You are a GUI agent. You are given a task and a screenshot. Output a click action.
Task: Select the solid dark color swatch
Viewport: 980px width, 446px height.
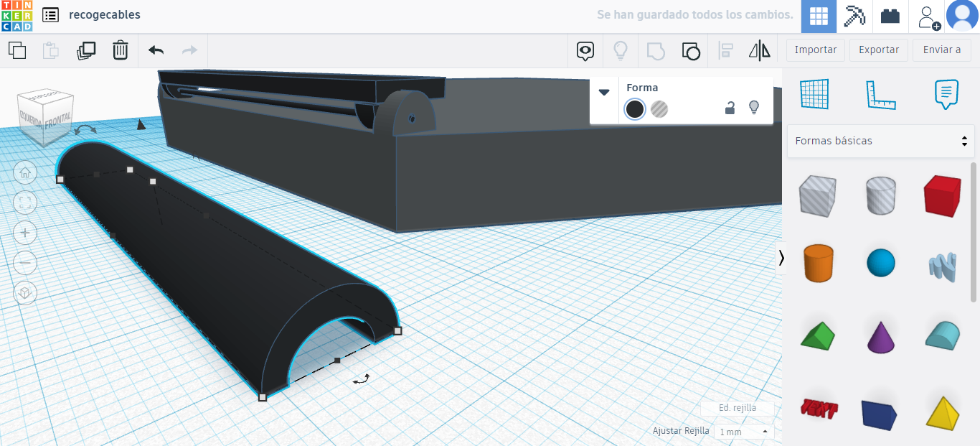pos(635,108)
